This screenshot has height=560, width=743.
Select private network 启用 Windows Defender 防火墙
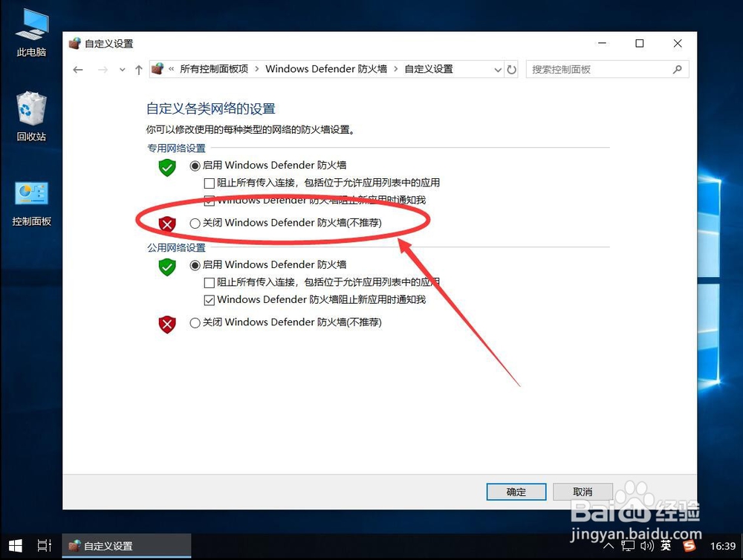[x=195, y=166]
